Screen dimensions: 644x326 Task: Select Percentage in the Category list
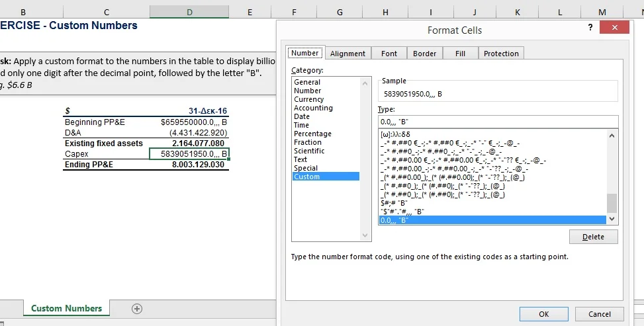(312, 134)
